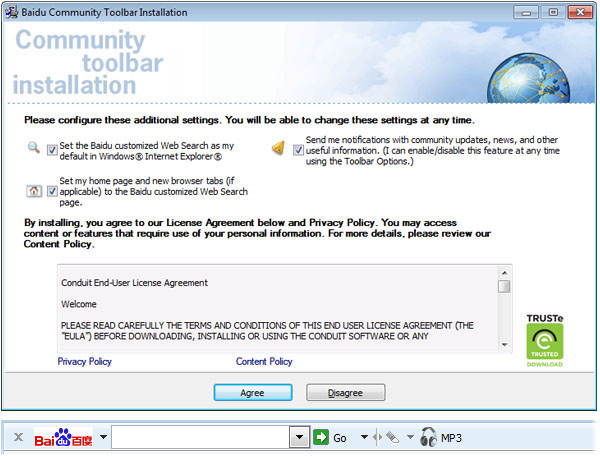Uncheck Baidu customized Web Search default
This screenshot has width=600, height=456.
52,150
